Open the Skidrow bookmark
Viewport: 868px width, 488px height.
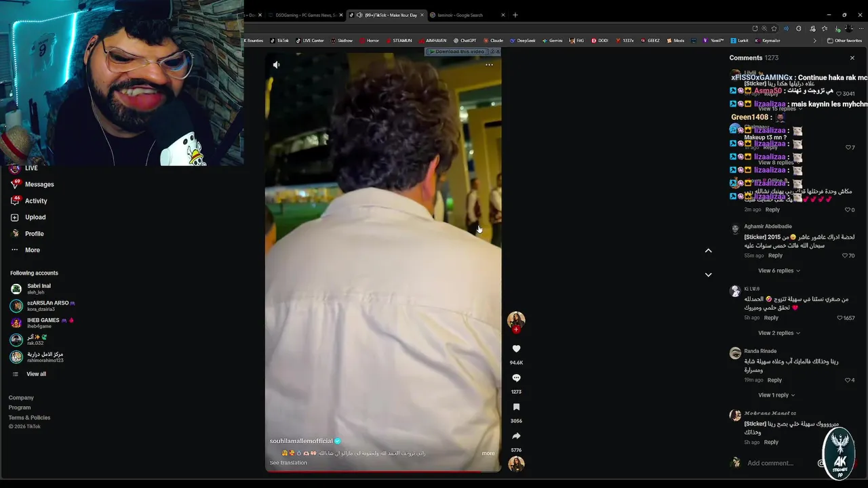tap(342, 41)
